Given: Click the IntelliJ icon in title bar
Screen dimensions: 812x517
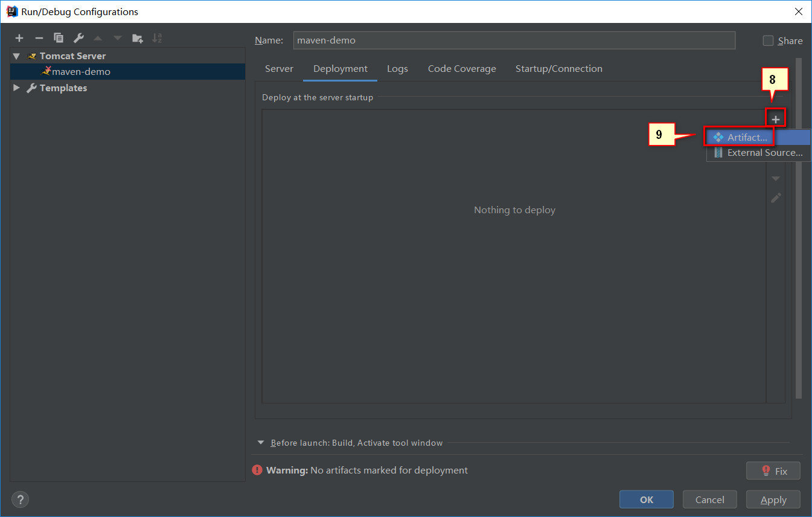Looking at the screenshot, I should click(11, 11).
